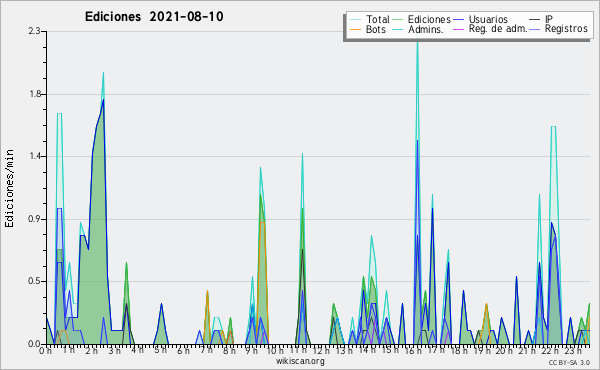This screenshot has height=370, width=600.
Task: Select the 'Reg. de adm.' legend label
Action: pos(498,29)
